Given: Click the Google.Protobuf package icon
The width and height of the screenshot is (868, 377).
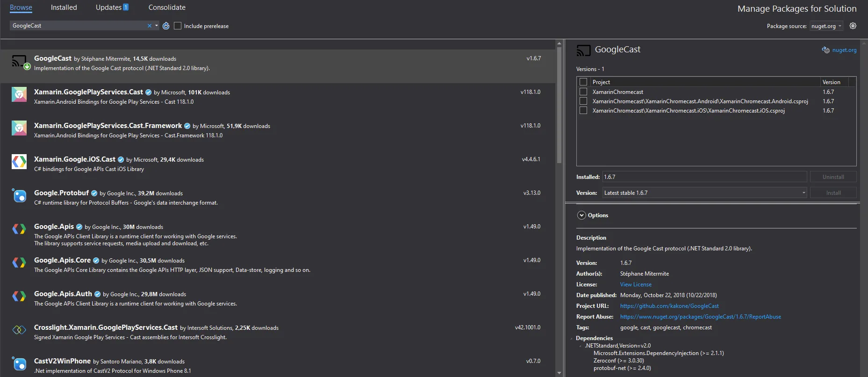Looking at the screenshot, I should pos(19,195).
